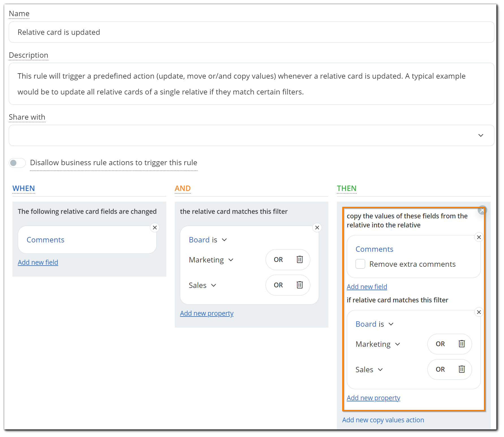Click Disallow business rule actions label

coord(114,163)
